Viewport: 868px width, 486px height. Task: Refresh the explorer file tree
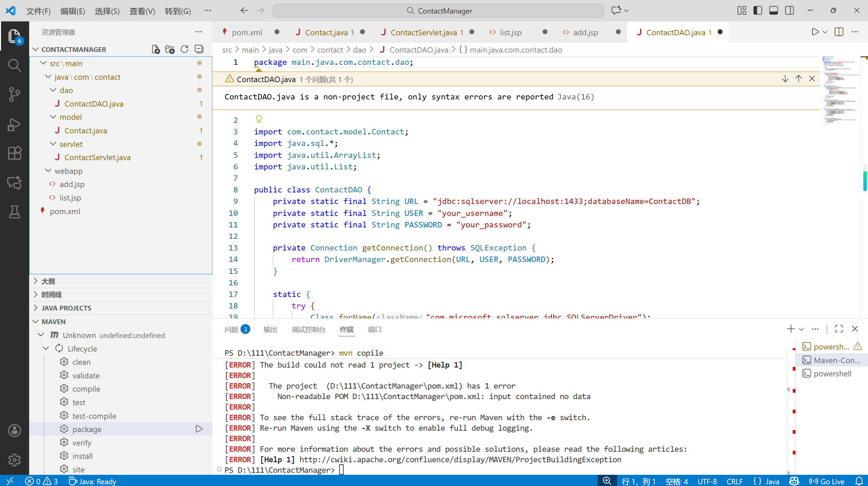(x=185, y=50)
